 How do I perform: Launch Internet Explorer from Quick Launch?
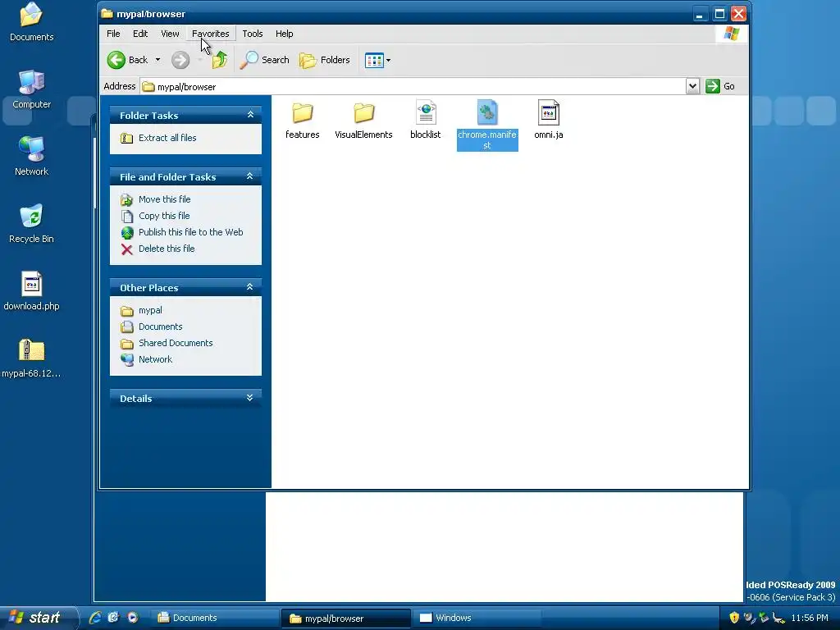pyautogui.click(x=95, y=618)
